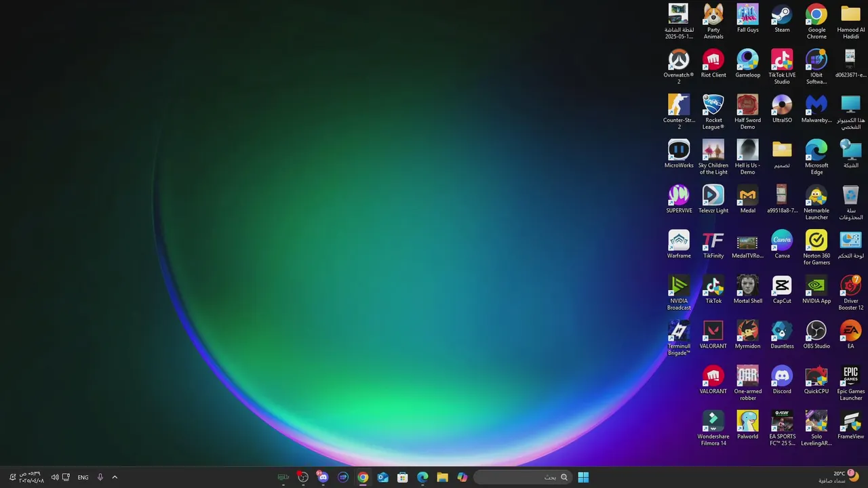
Task: Open the weather widget showing 20°C
Action: tap(839, 477)
